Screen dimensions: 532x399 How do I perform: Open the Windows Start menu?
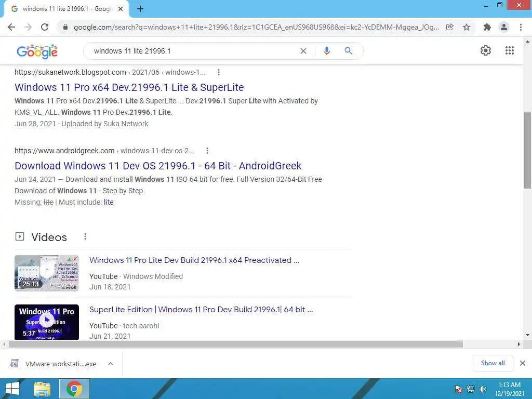coord(12,389)
